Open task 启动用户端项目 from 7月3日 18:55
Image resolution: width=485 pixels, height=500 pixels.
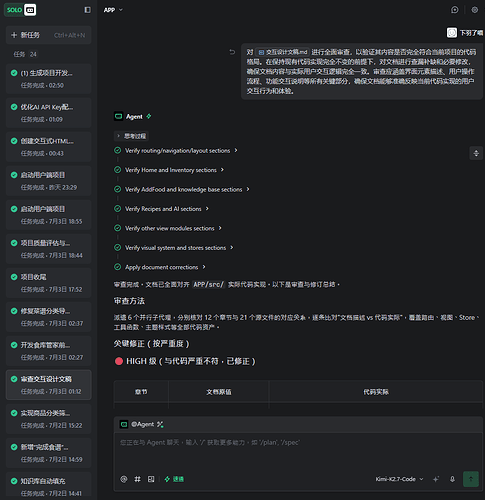[48, 215]
